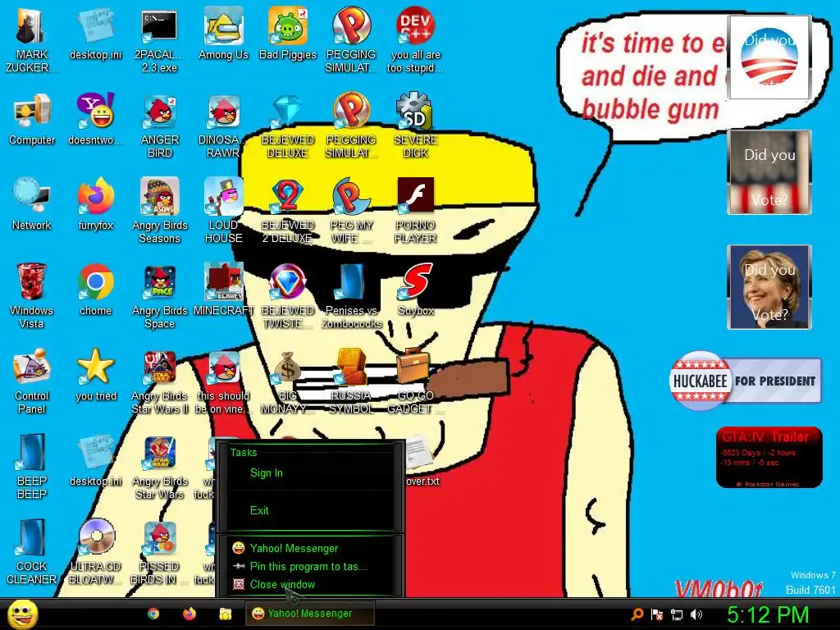Viewport: 840px width, 630px height.
Task: Open the volume speaker tray icon
Action: pyautogui.click(x=696, y=614)
